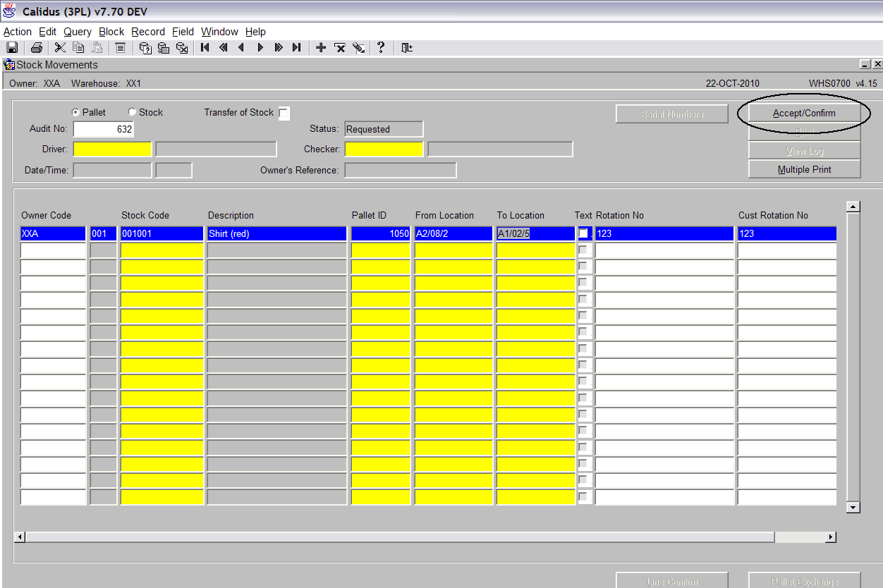The image size is (883, 588).
Task: Select the cell showing 001
Action: (103, 233)
